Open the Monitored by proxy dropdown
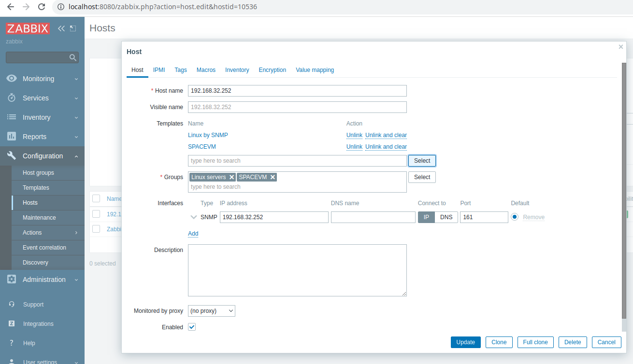This screenshot has height=364, width=633. pos(212,311)
